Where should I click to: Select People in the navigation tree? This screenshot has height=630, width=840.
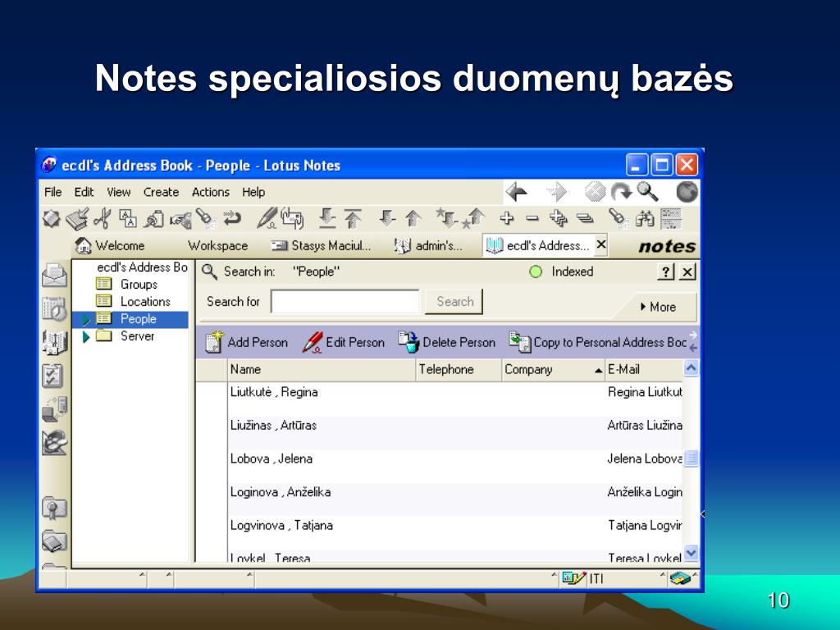click(138, 319)
